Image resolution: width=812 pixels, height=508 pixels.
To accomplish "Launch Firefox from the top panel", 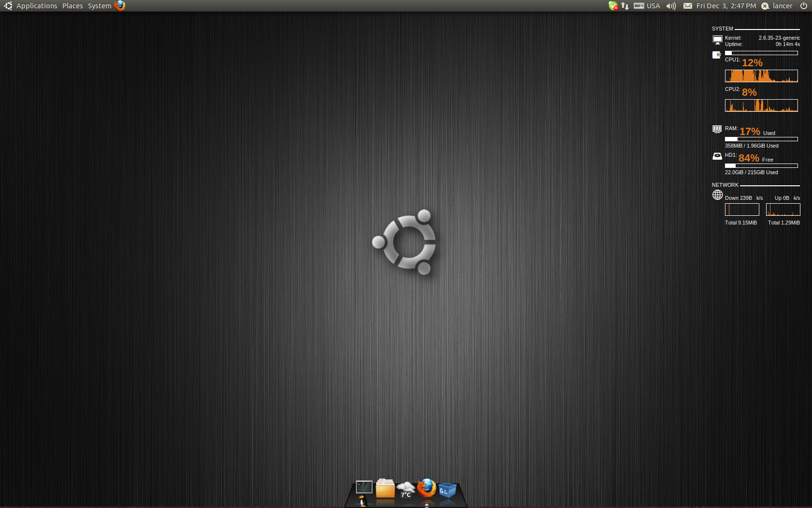I will pyautogui.click(x=120, y=6).
